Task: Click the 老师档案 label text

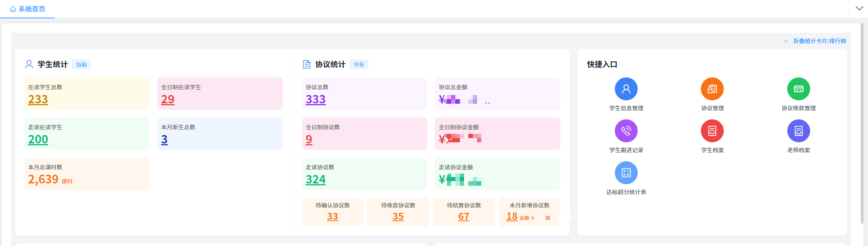Action: click(798, 150)
